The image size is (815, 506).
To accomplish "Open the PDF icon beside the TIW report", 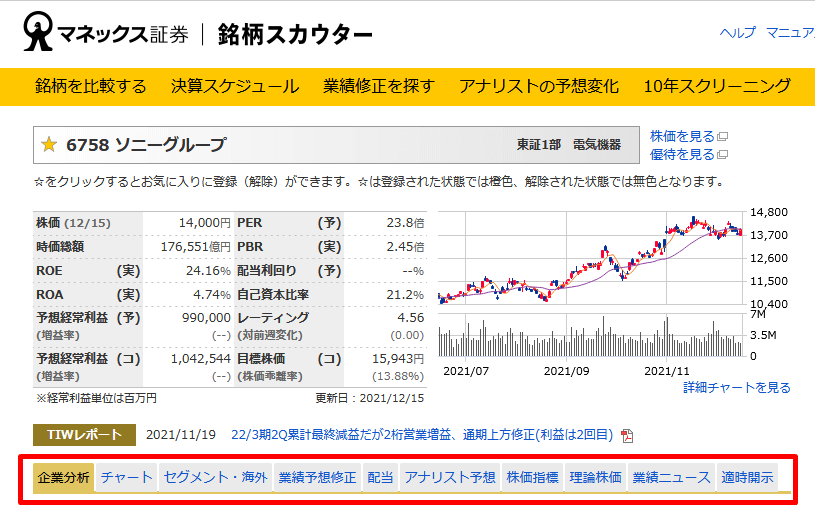I will tap(627, 435).
